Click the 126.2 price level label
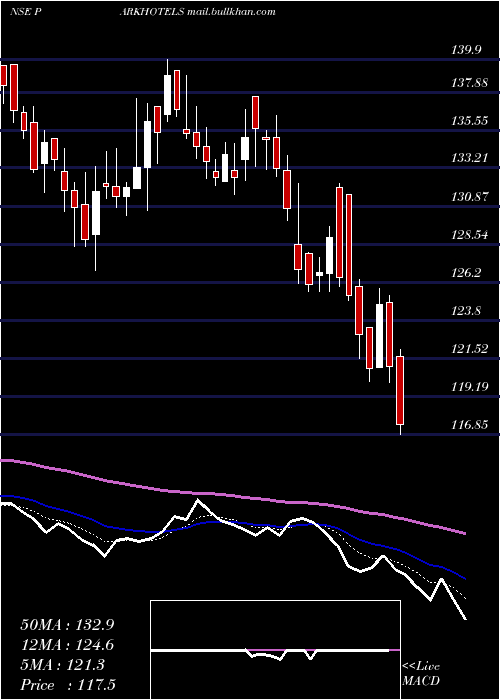Viewport: 500px width, 700px height. [x=468, y=273]
